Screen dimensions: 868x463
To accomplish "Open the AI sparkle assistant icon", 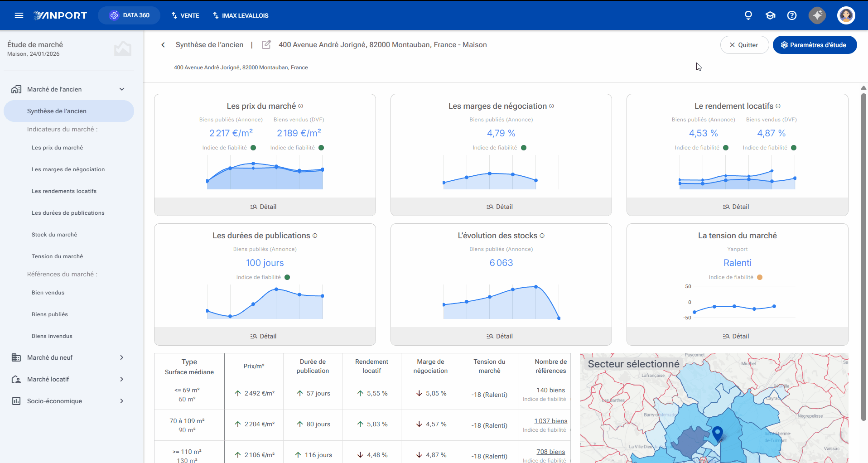I will [x=817, y=15].
